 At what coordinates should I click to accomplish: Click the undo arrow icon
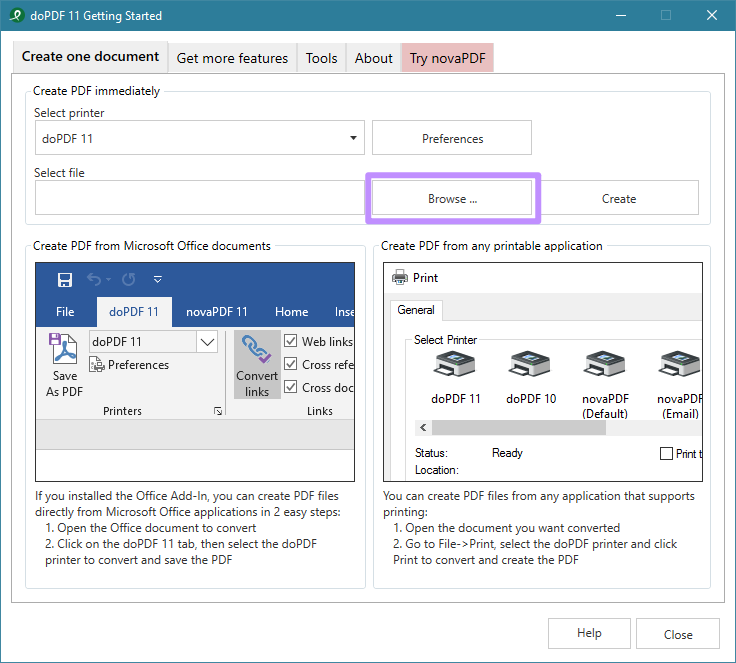point(94,280)
